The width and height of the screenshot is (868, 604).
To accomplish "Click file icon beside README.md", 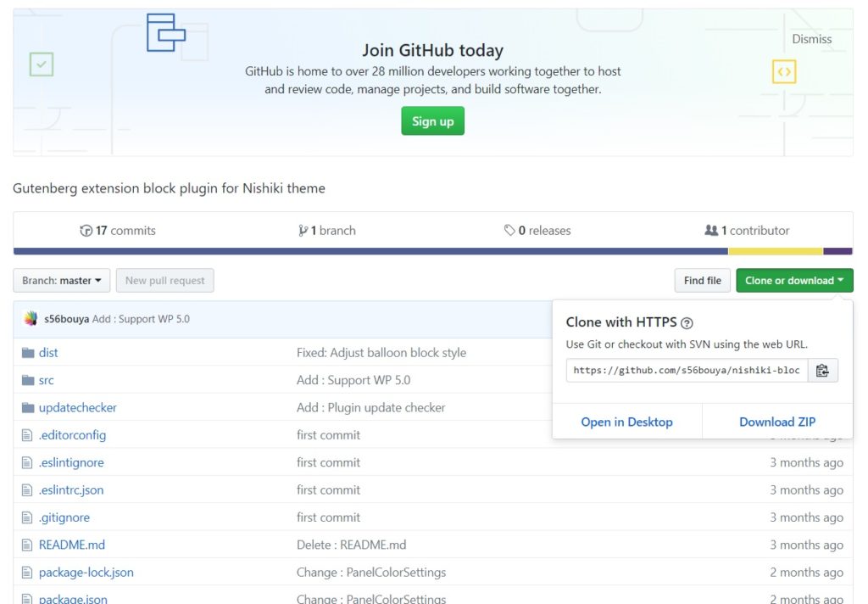I will tap(26, 545).
